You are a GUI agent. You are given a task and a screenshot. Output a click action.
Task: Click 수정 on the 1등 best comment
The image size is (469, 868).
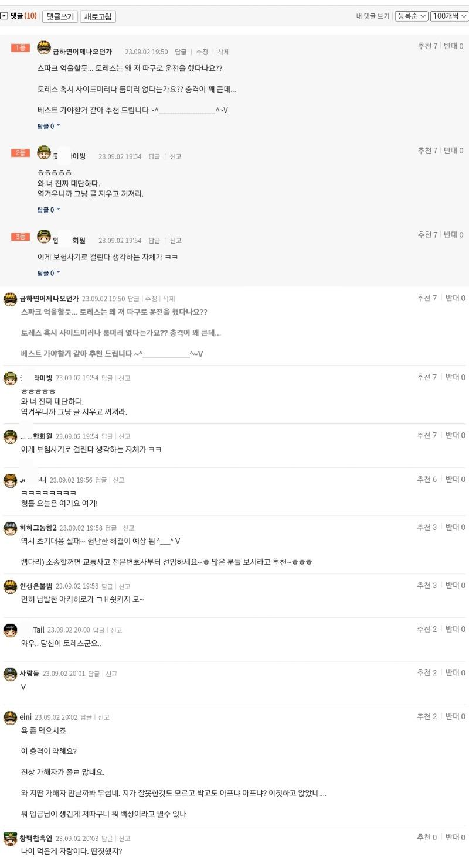coord(202,52)
